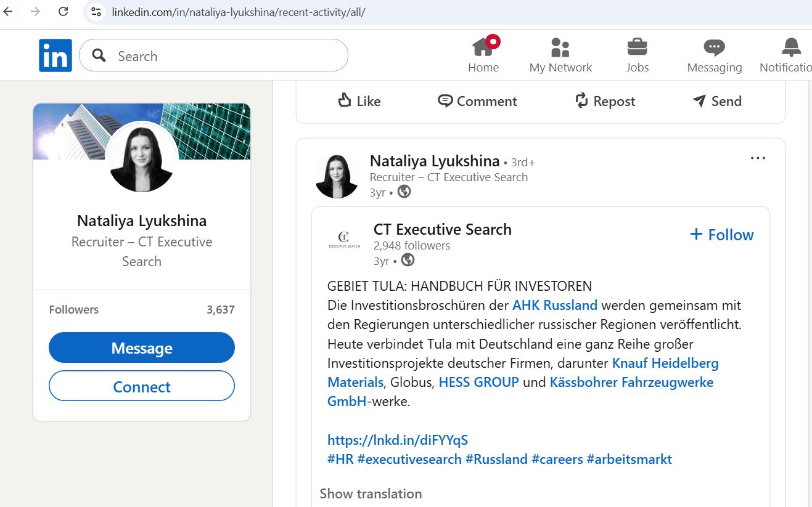This screenshot has width=812, height=507.
Task: Reload the page with browser refresh
Action: [x=63, y=11]
